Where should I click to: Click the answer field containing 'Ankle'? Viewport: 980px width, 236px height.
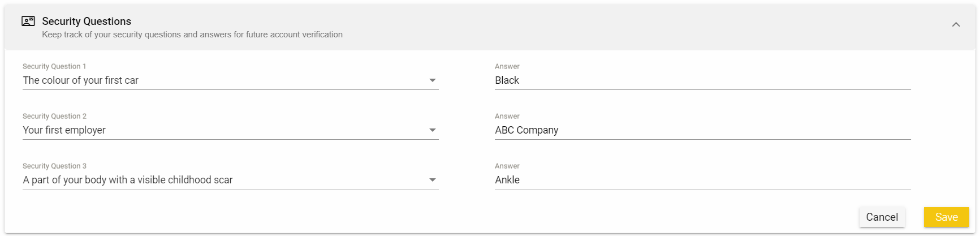701,180
